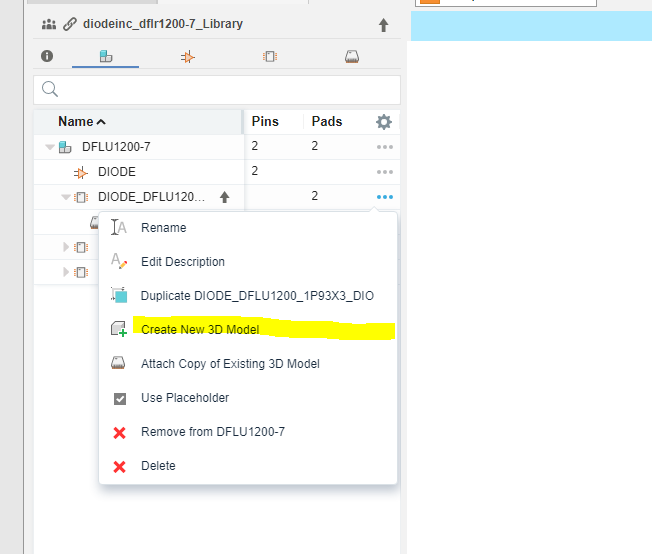652x554 pixels.
Task: Click Pins value 2 for DIODE
Action: 254,171
